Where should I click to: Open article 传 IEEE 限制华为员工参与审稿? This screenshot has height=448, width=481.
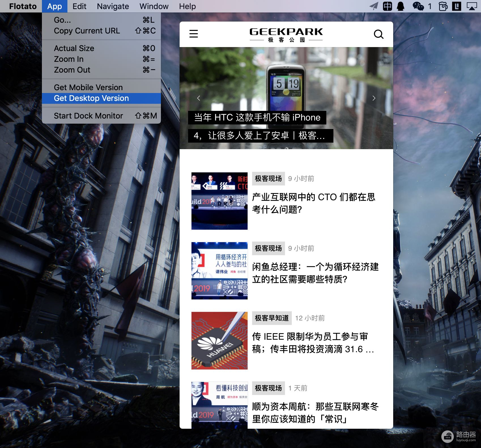tap(313, 343)
